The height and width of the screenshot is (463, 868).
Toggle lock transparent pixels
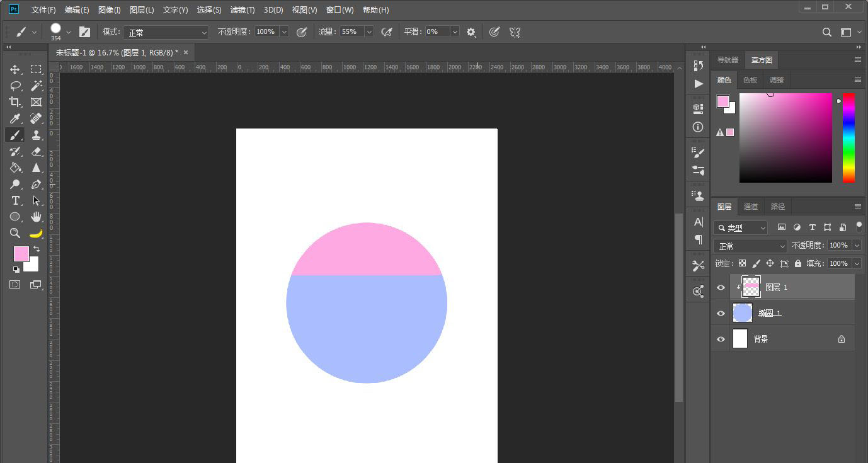742,263
